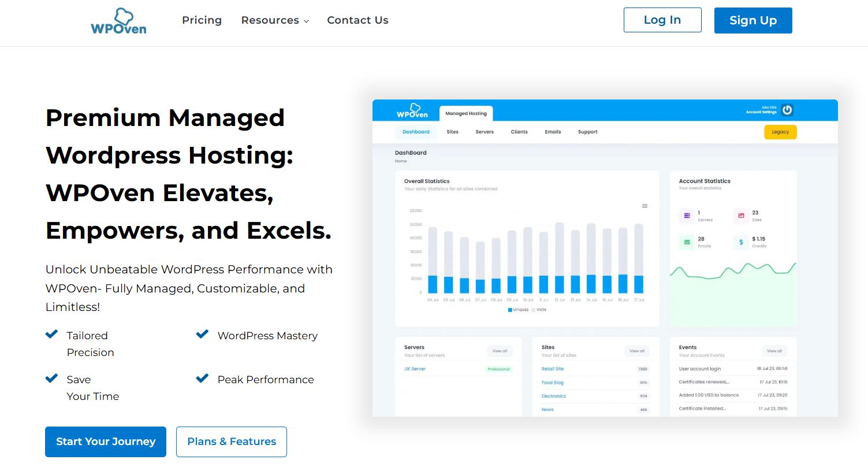Click the purple Servers statistic icon
868x467 pixels.
(x=687, y=216)
